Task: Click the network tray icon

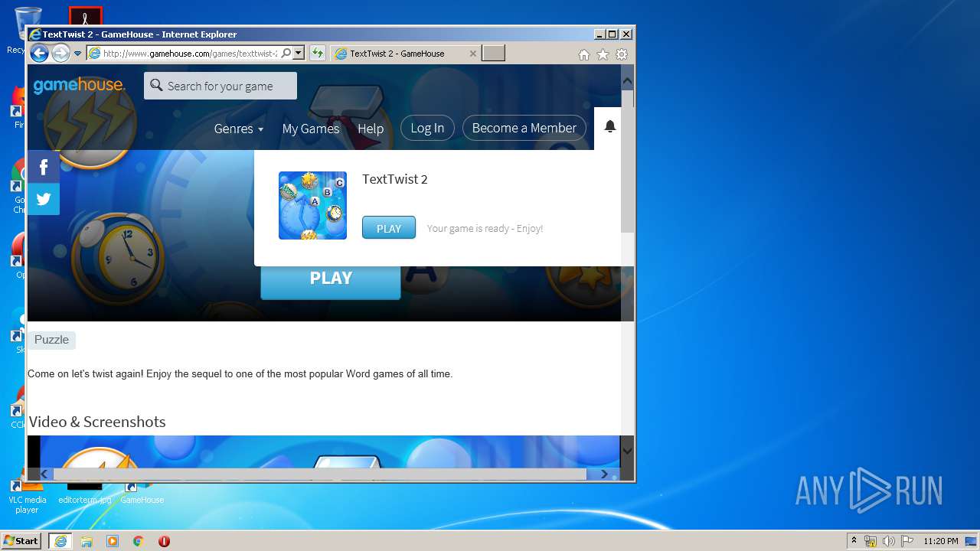Action: pos(871,541)
